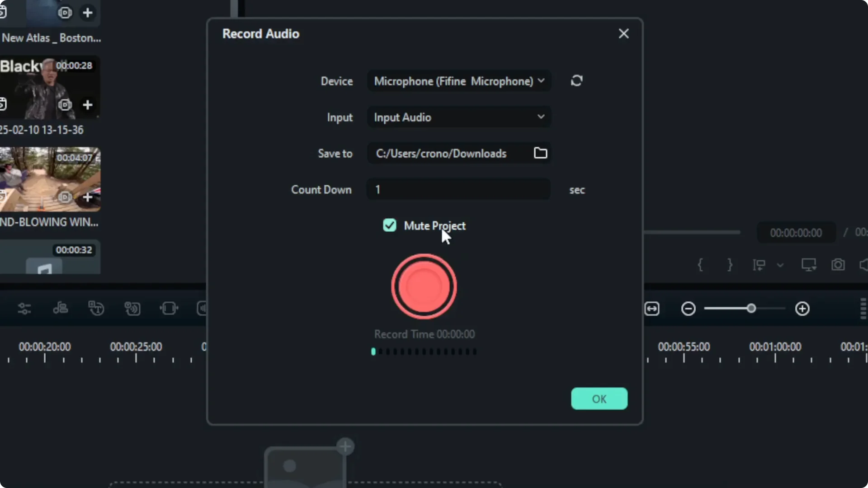Select the Text-to-Speech tool
The image size is (868, 488).
(132, 309)
